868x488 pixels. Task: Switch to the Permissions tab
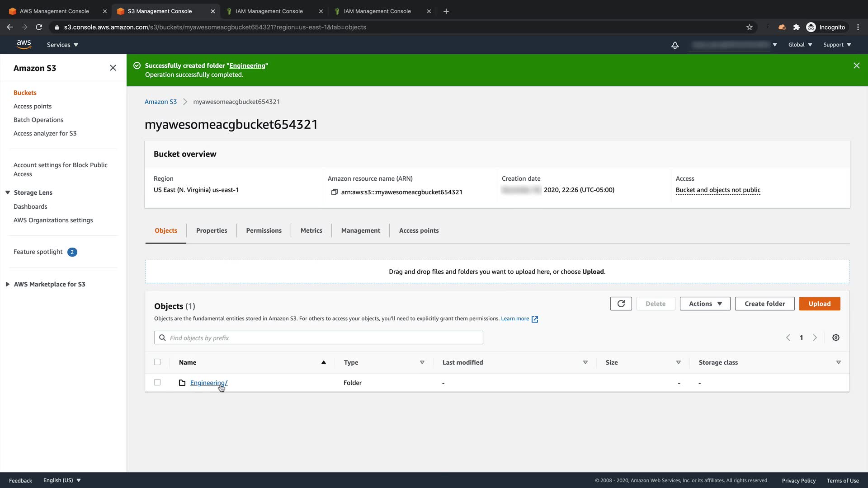(264, 230)
